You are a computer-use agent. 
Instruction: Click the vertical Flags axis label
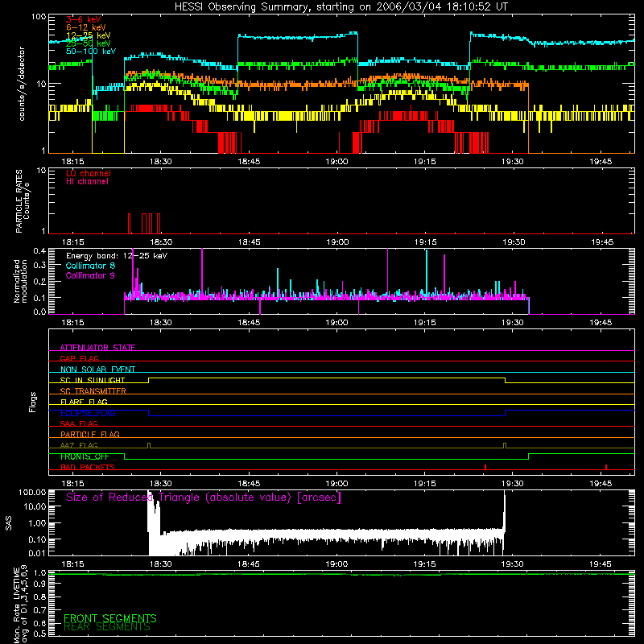pyautogui.click(x=33, y=402)
